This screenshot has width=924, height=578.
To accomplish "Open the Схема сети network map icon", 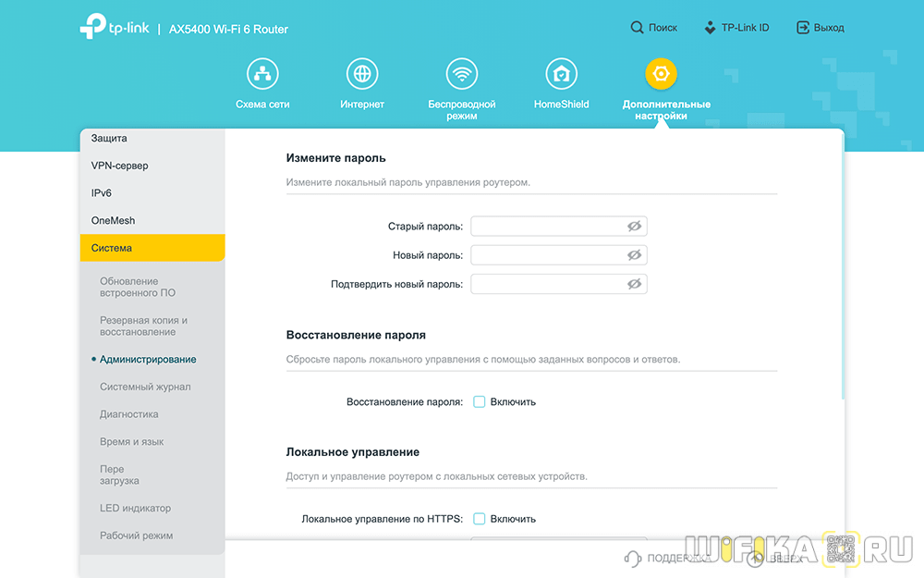I will tap(262, 74).
